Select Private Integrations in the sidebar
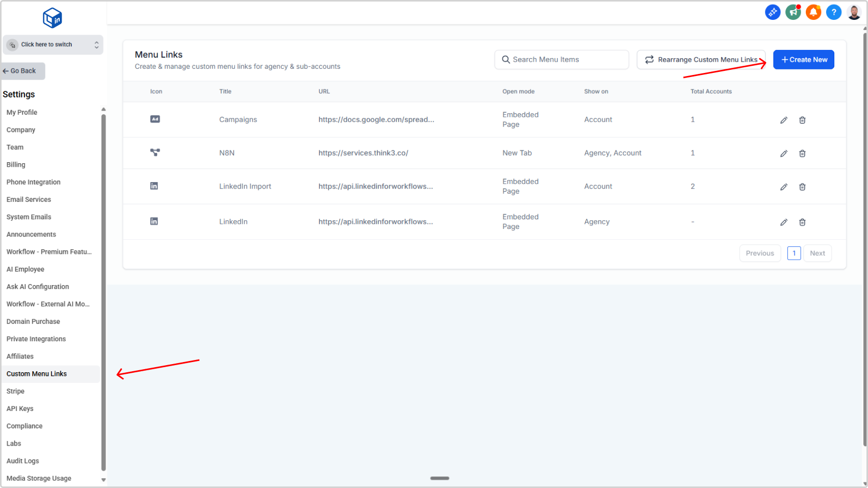The height and width of the screenshot is (488, 868). click(36, 339)
